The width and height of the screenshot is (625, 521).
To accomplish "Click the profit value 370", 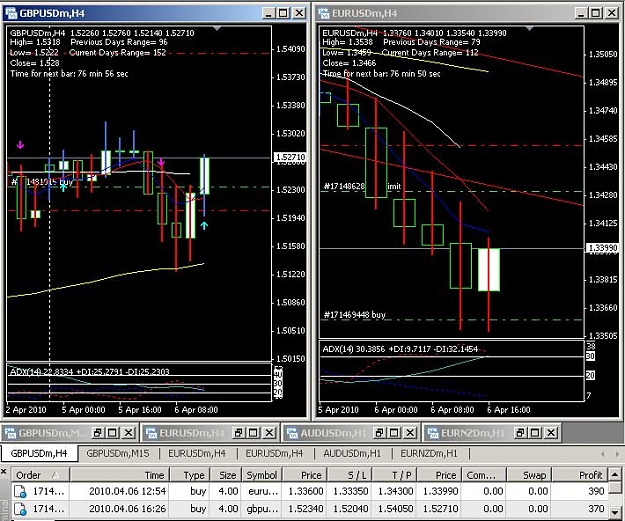I will tap(597, 509).
